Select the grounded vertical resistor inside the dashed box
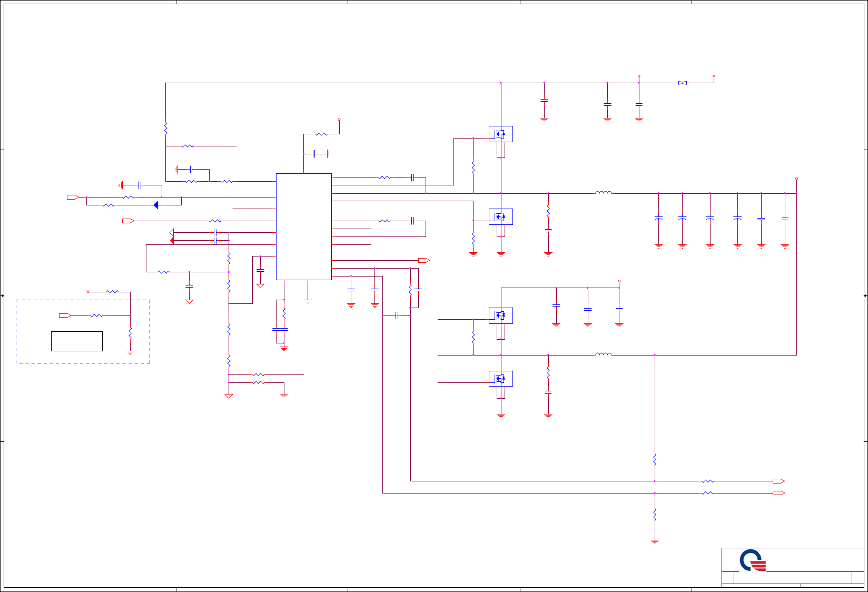The width and height of the screenshot is (868, 592). coord(130,333)
